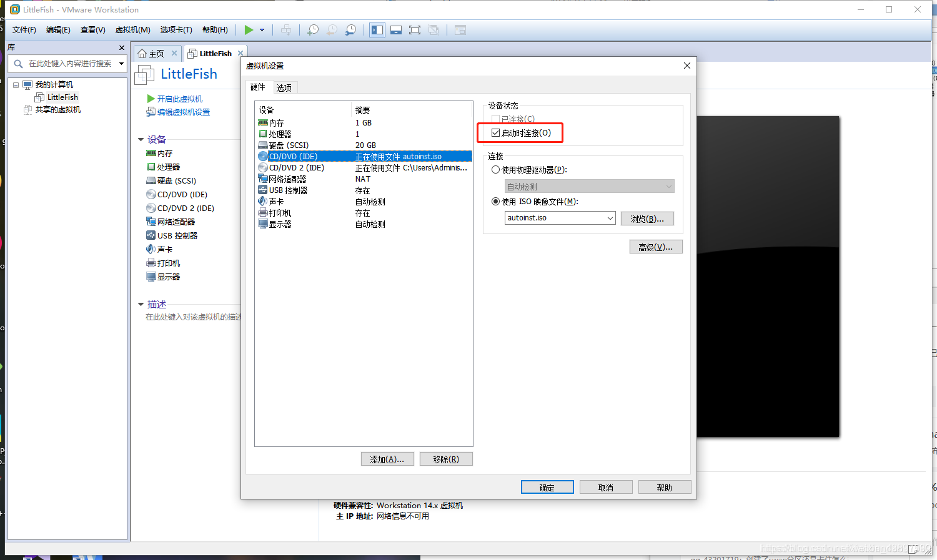Enter full screen mode icon

415,30
